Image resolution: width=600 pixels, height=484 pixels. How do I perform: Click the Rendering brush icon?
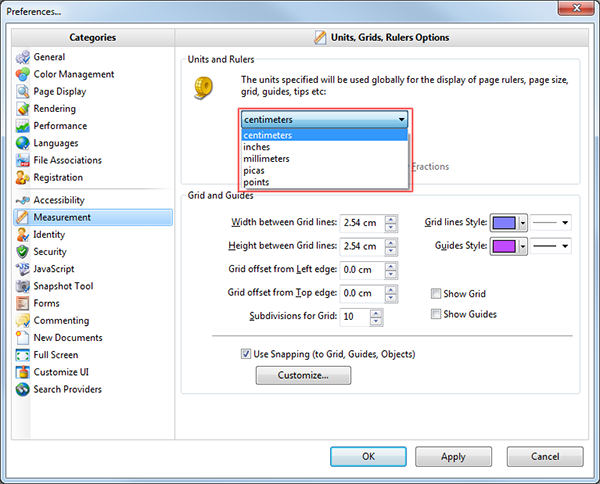[x=23, y=109]
